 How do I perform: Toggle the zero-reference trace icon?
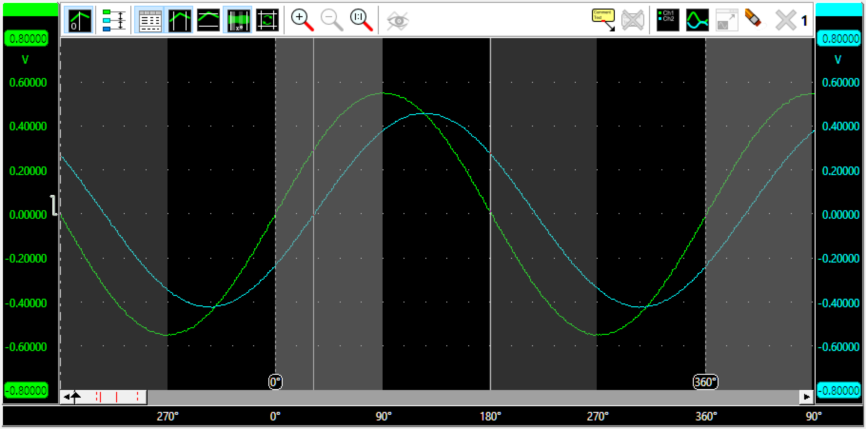coord(77,20)
